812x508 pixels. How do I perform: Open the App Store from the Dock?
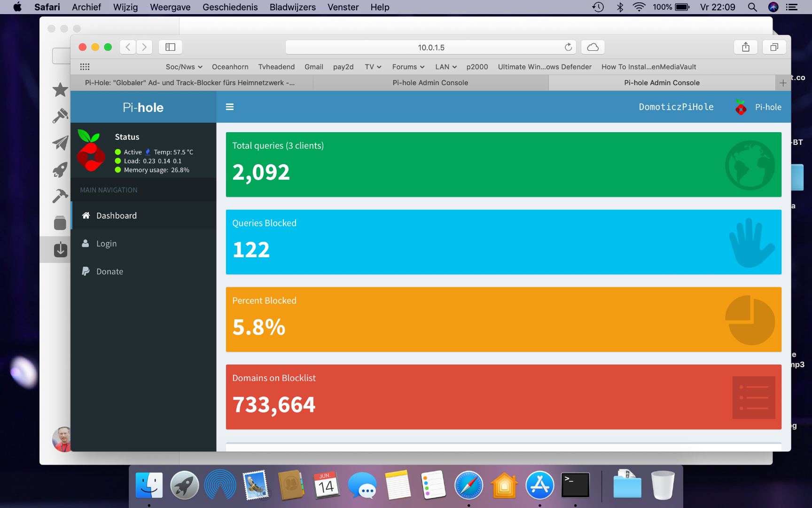[x=540, y=485]
